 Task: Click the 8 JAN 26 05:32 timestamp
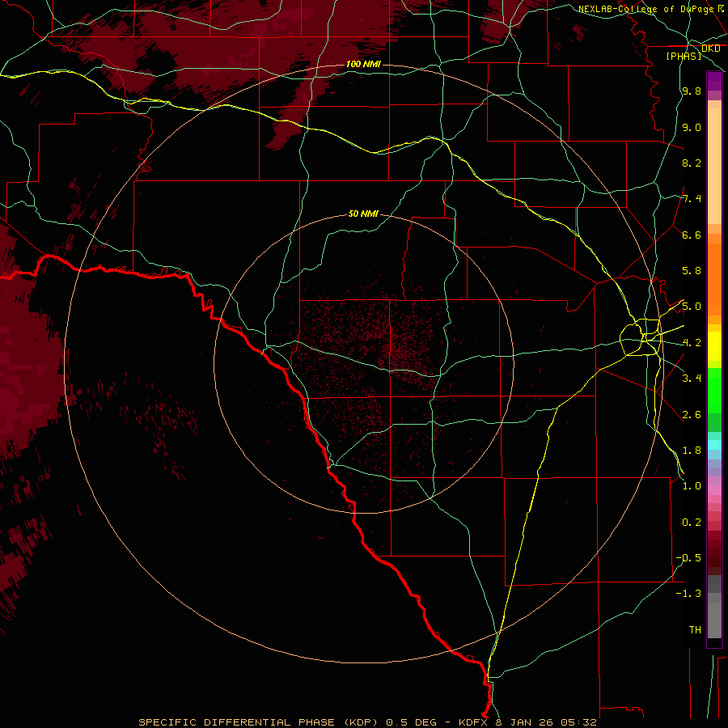(x=546, y=722)
